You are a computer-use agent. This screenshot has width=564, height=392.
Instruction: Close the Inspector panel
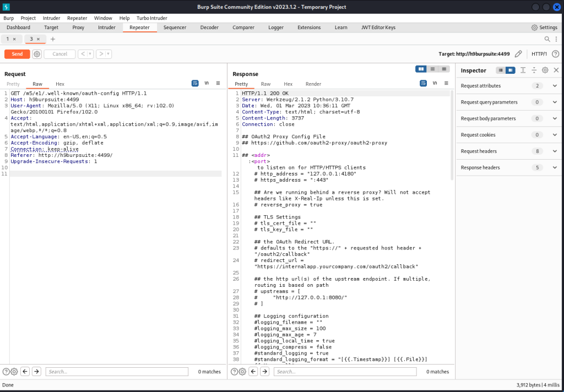pos(556,70)
